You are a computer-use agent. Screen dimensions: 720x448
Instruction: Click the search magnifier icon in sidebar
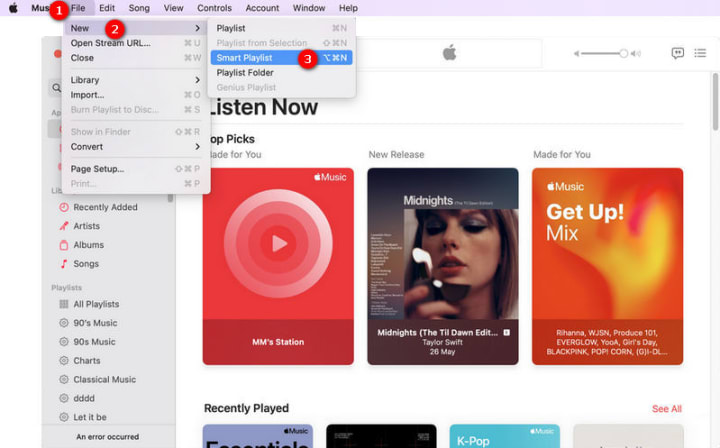(x=56, y=88)
